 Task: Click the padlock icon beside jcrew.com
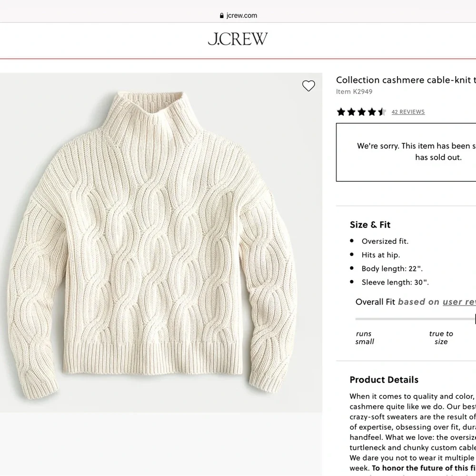point(221,15)
